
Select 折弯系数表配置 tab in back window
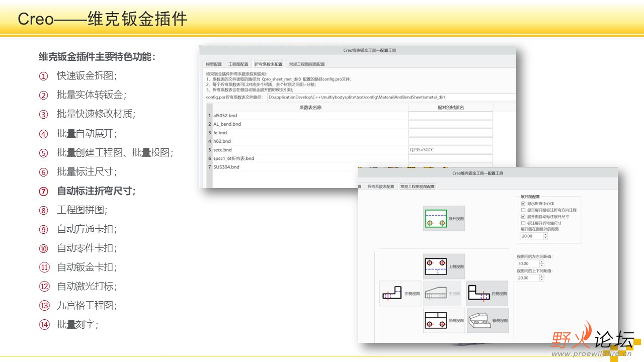268,64
